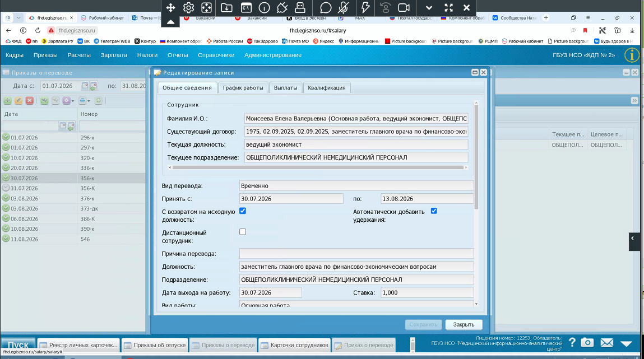Open the envelope messages icon

point(606,343)
